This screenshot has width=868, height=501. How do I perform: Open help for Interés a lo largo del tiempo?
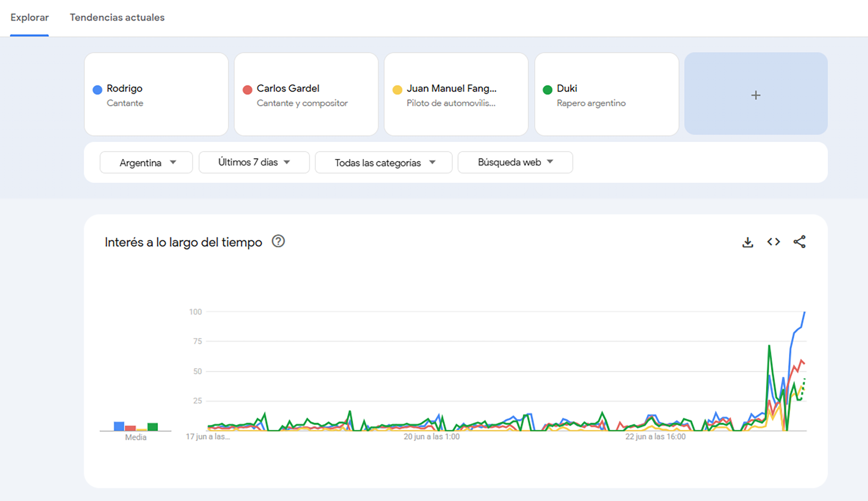278,241
